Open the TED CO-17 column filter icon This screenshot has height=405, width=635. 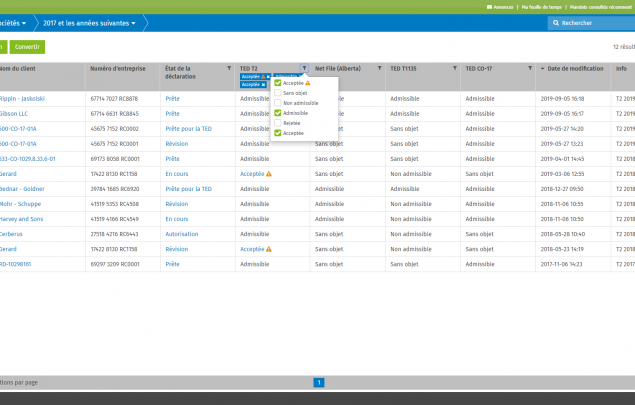tap(529, 68)
